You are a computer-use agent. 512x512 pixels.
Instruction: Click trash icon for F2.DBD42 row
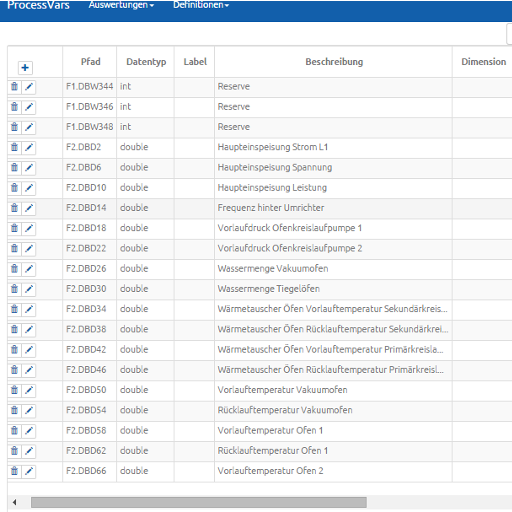click(x=14, y=350)
